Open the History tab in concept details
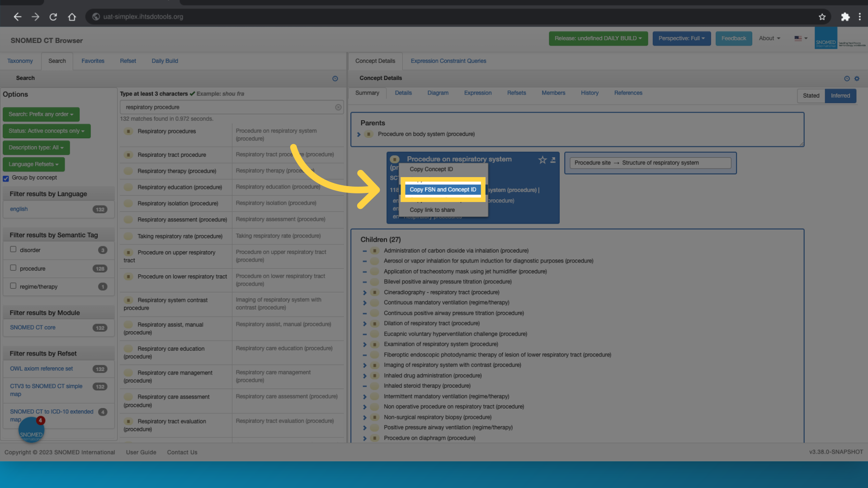This screenshot has height=488, width=868. tap(590, 93)
